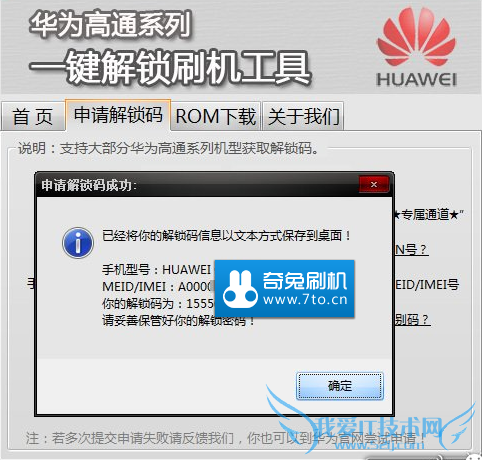Open the 关于我们 tab

tap(303, 116)
